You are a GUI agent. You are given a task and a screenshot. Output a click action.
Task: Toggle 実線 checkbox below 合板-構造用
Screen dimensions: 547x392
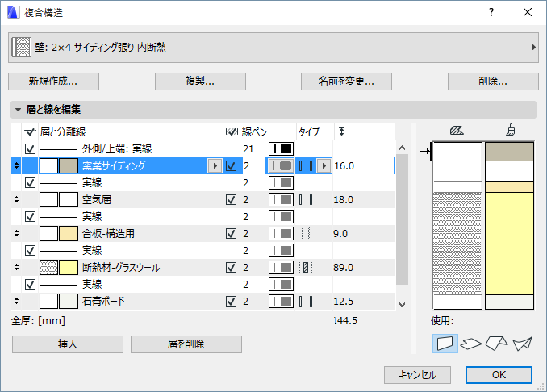(31, 250)
